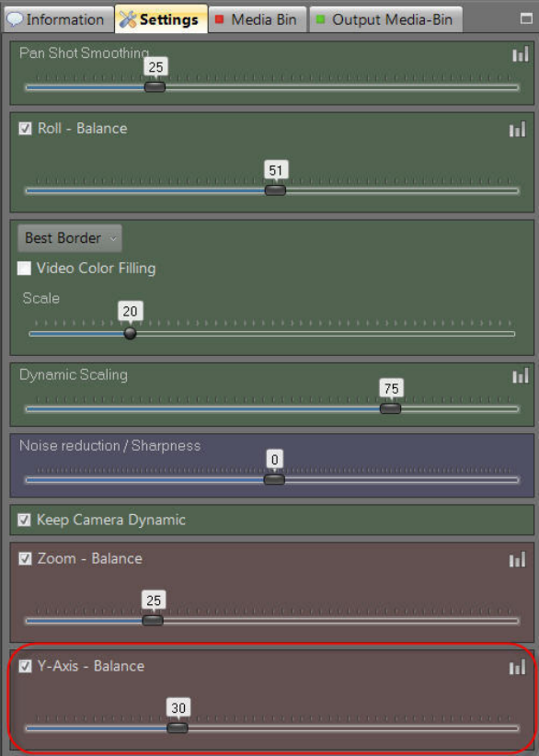This screenshot has height=756, width=539.
Task: Disable the Roll - Balance checkbox
Action: 25,128
